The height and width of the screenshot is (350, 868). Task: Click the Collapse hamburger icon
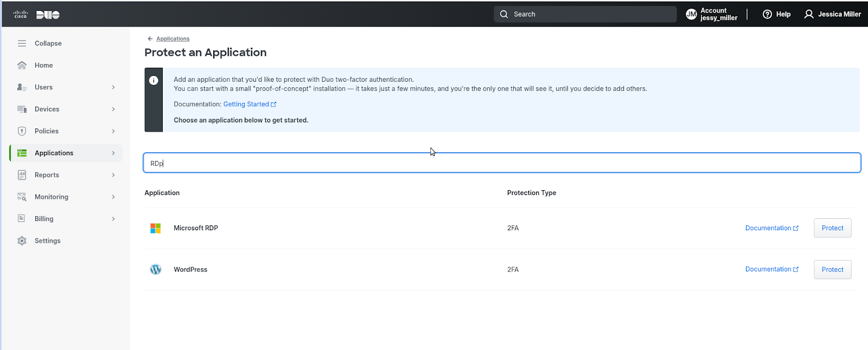click(x=22, y=43)
